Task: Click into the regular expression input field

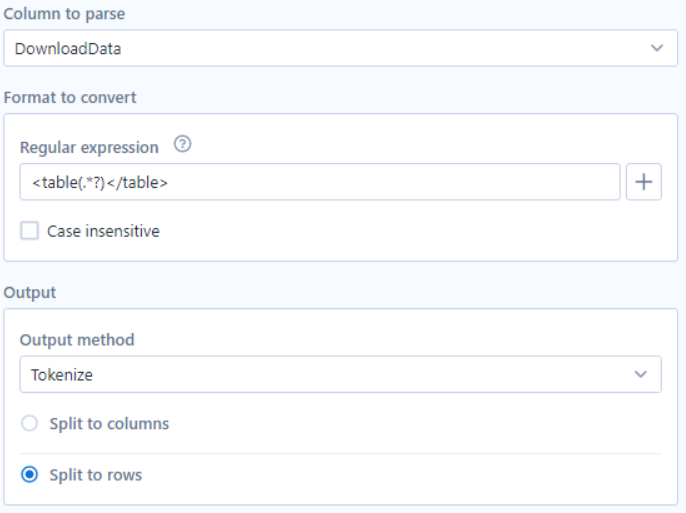Action: 320,182
